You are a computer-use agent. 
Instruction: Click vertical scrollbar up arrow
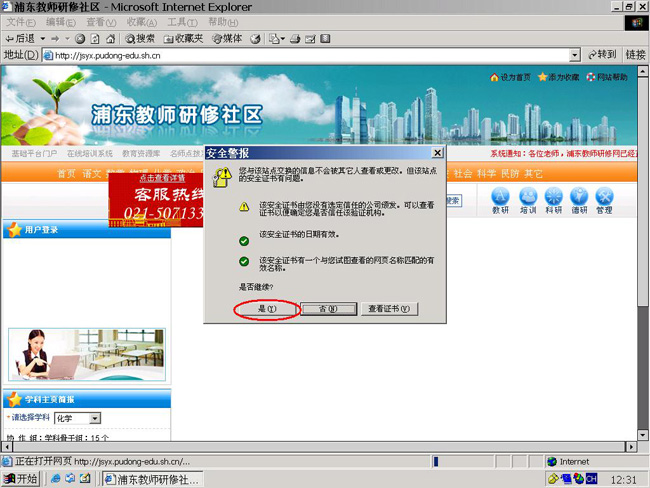coord(643,71)
